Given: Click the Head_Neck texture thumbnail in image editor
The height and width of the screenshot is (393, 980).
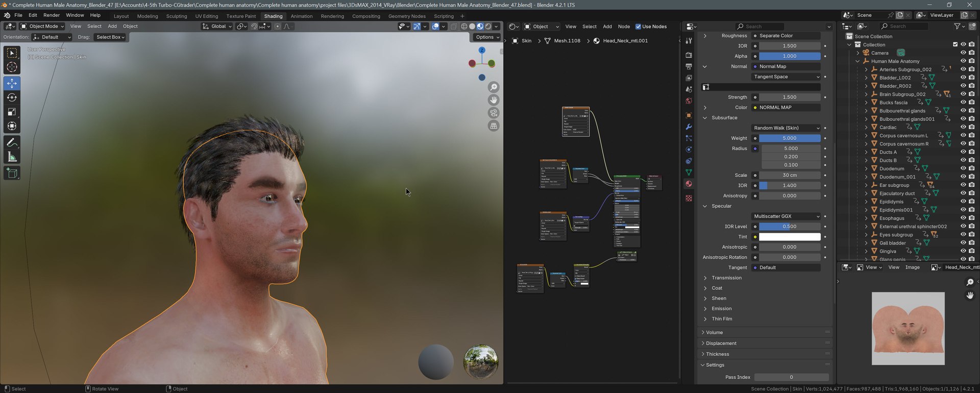Looking at the screenshot, I should [x=908, y=329].
